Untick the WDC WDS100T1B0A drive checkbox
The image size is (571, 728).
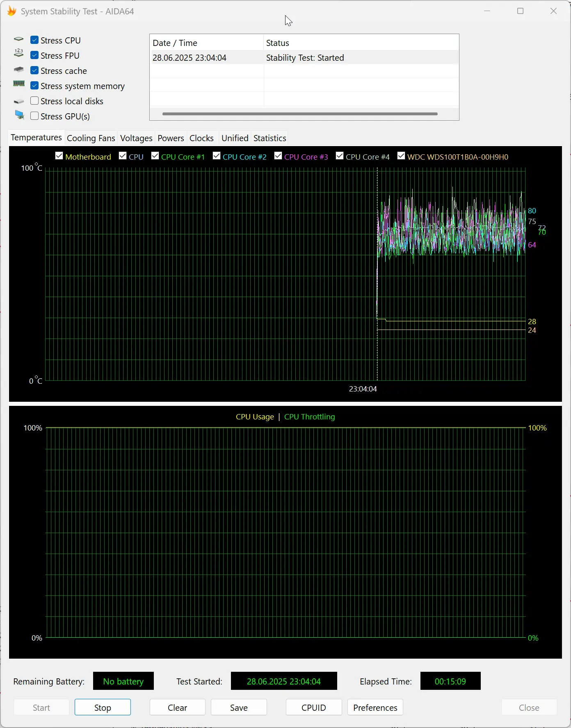[401, 156]
